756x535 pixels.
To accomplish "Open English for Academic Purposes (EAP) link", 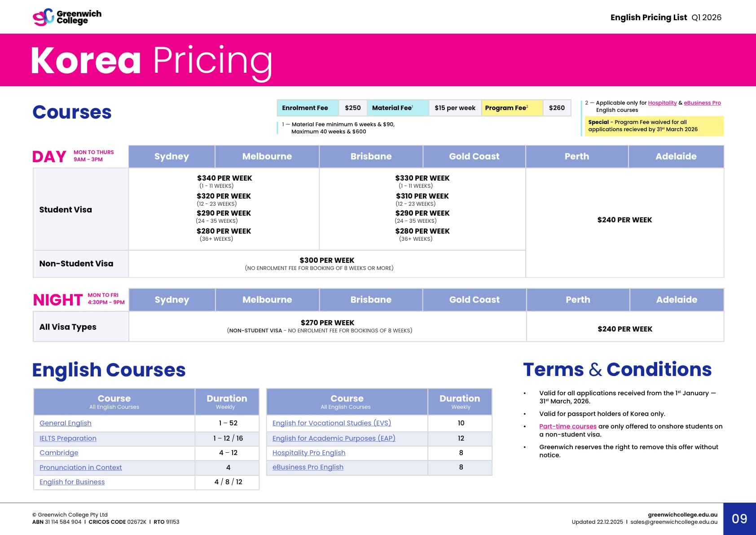I will [x=334, y=438].
